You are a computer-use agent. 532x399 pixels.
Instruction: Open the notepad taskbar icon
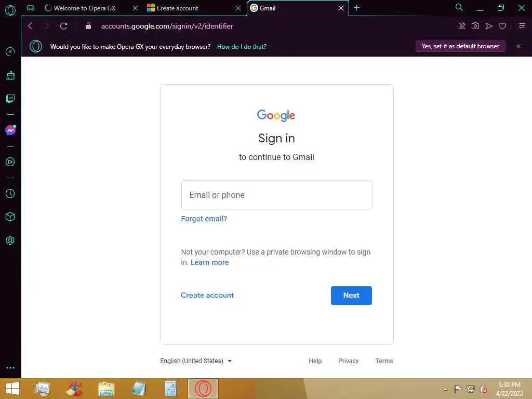click(138, 389)
